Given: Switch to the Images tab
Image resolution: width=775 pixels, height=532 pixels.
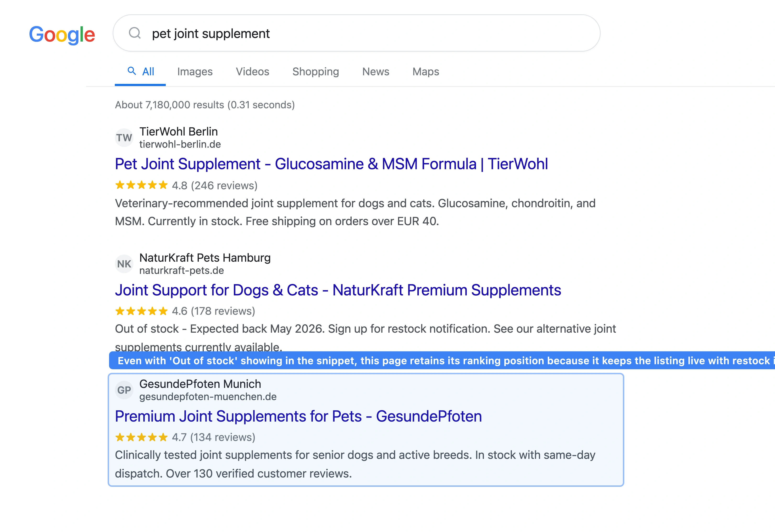Looking at the screenshot, I should [195, 71].
